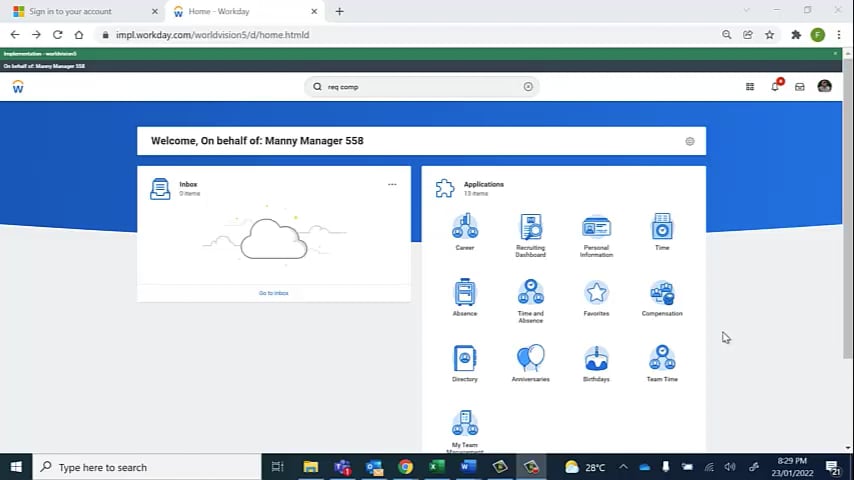854x480 pixels.
Task: Open Microsoft Teams from the taskbar
Action: pos(343,467)
